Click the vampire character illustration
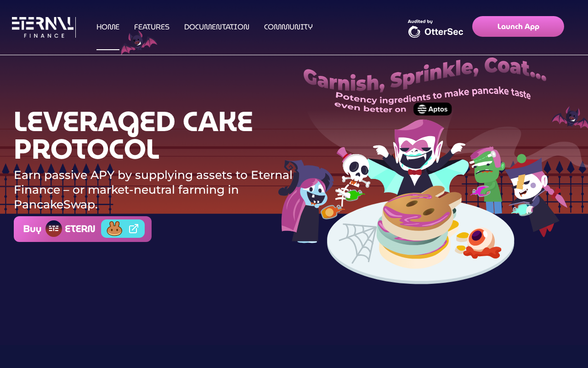588x368 pixels. (416, 156)
